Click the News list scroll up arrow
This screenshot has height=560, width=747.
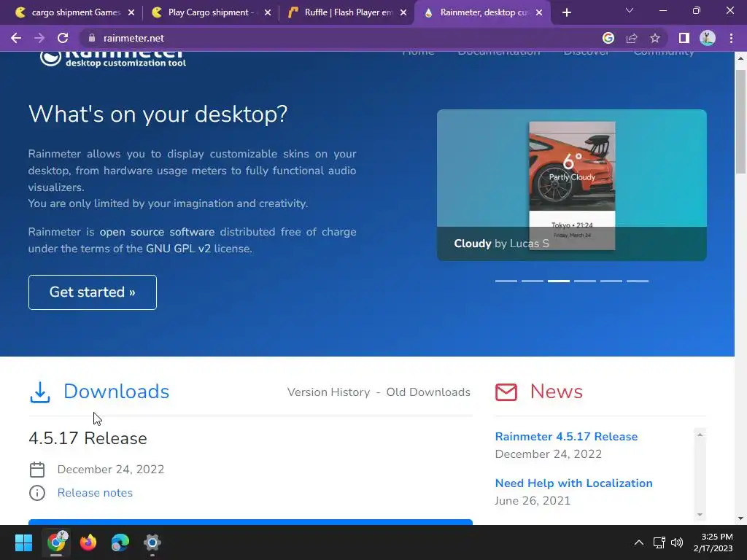tap(700, 435)
